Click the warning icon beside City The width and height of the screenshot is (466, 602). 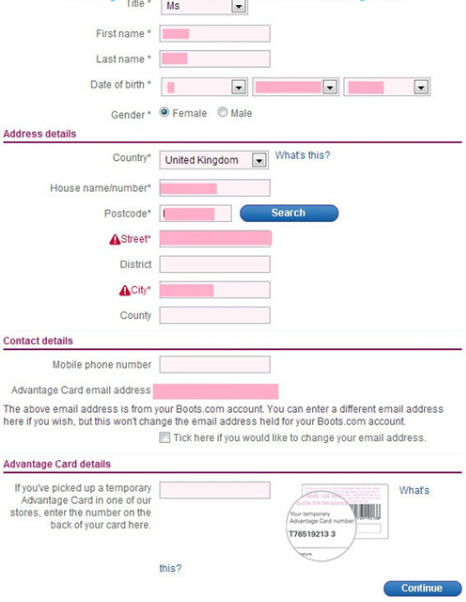(125, 291)
